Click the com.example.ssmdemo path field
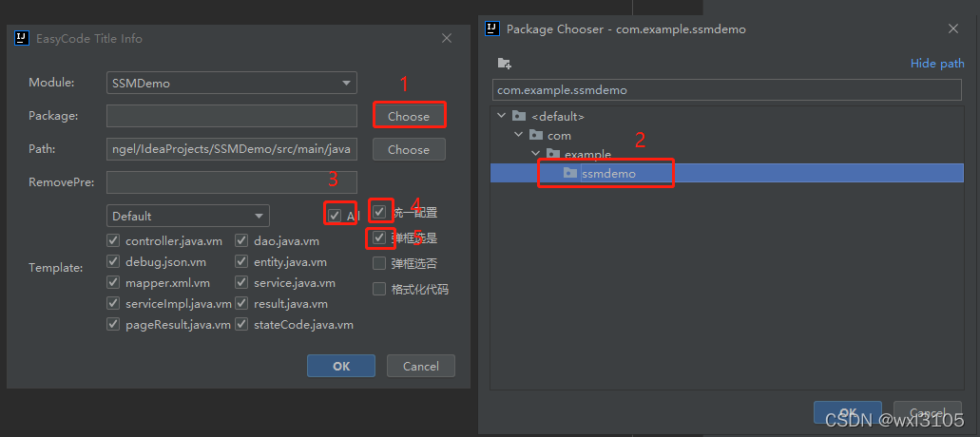This screenshot has height=437, width=980. coord(727,90)
